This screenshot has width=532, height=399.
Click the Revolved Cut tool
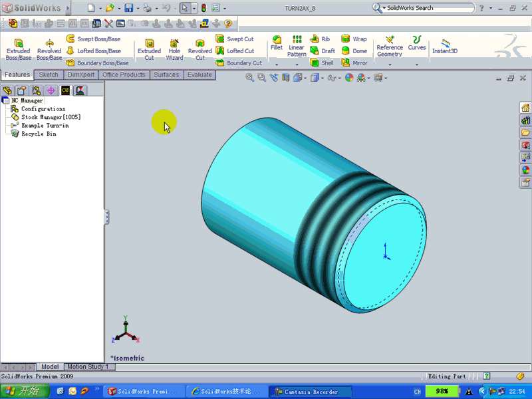(x=200, y=49)
